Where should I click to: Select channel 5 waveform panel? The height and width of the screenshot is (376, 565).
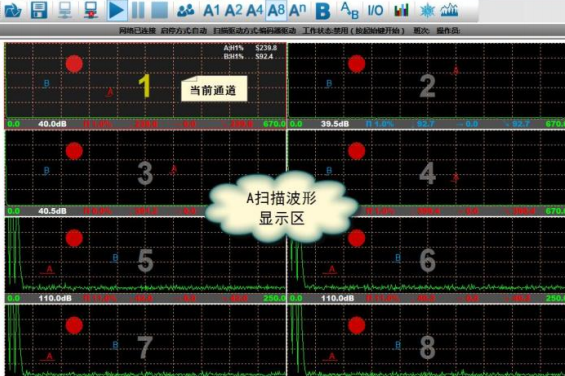[x=145, y=255]
